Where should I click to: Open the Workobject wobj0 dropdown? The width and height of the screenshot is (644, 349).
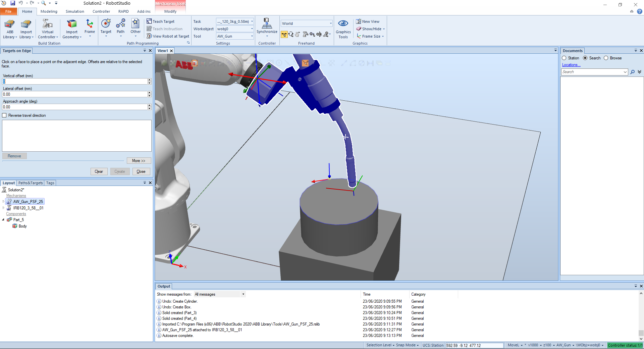pos(235,29)
